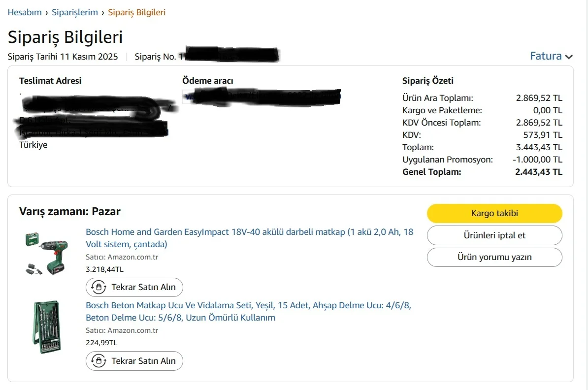Click the Sipariş Özeti heading

(428, 81)
